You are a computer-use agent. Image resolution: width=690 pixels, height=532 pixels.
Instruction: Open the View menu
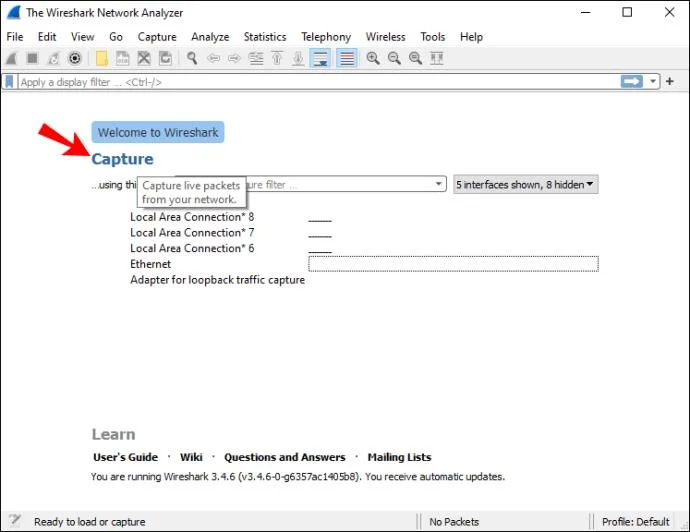[x=83, y=37]
